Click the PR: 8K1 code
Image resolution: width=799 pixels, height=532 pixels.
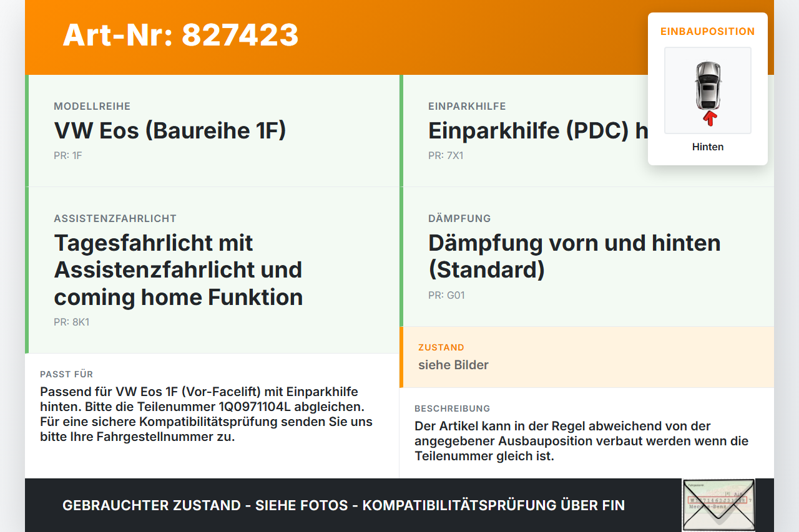(71, 322)
